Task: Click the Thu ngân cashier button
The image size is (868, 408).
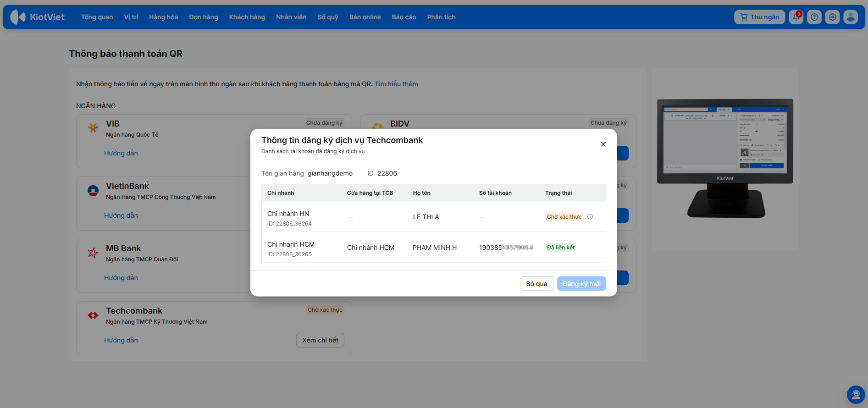Action: pyautogui.click(x=760, y=17)
